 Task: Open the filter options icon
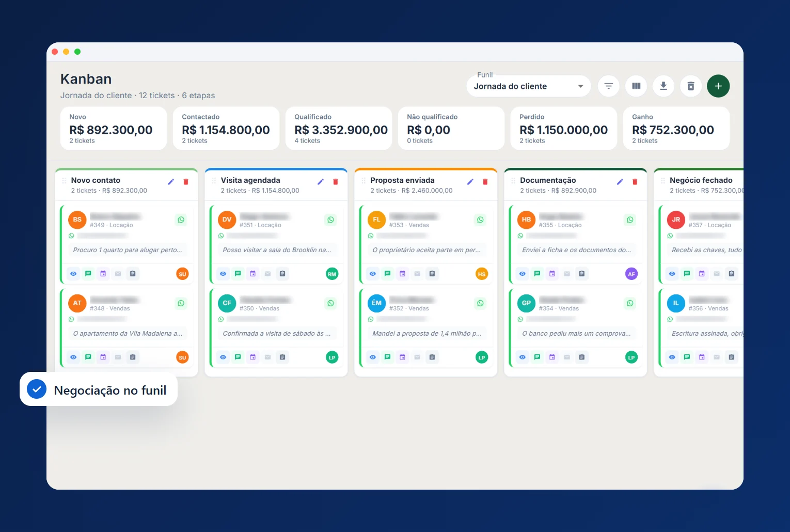[608, 86]
